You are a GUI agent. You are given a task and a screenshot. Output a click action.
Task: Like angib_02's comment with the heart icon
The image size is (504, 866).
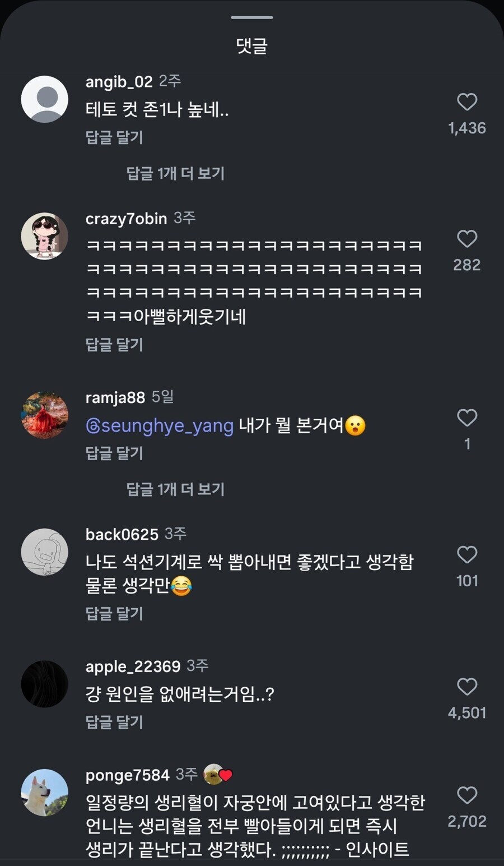467,103
